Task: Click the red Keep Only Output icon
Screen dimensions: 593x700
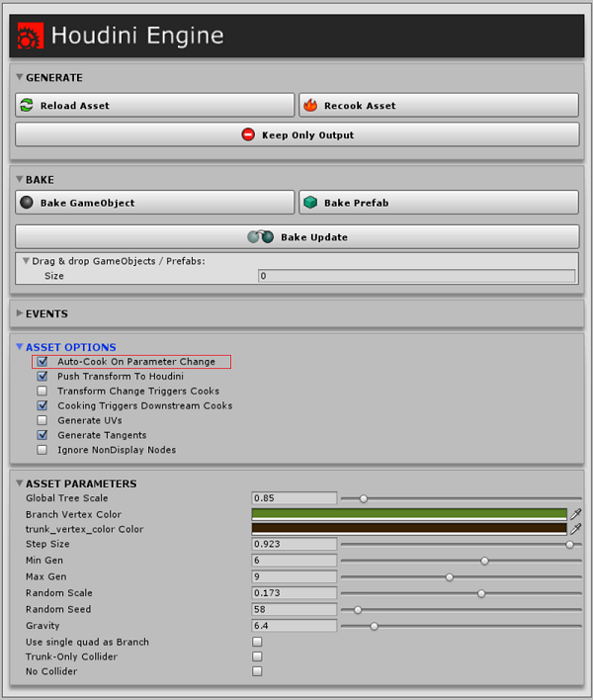Action: click(x=247, y=134)
